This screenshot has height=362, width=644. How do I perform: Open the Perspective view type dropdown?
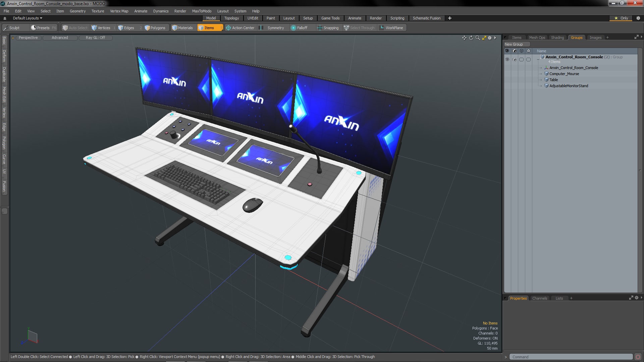[28, 38]
